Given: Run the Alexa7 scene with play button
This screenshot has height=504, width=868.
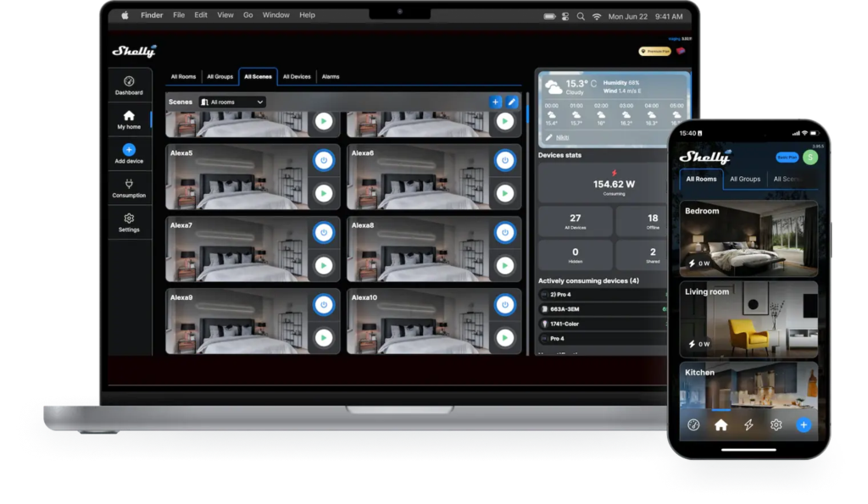Looking at the screenshot, I should coord(322,266).
